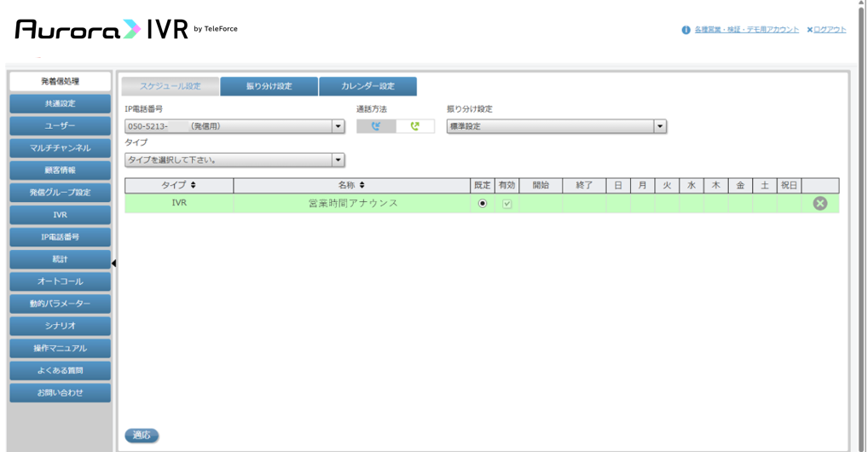The height and width of the screenshot is (452, 868).
Task: Click the 開始 column header
Action: click(541, 185)
